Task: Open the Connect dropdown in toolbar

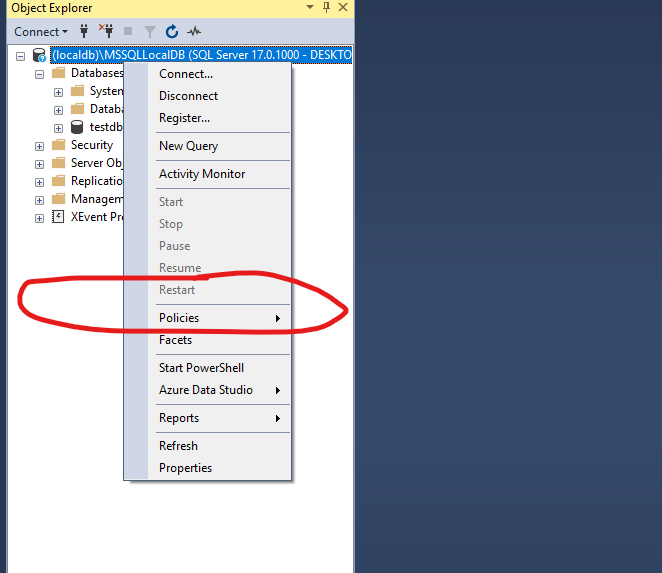Action: coord(41,31)
